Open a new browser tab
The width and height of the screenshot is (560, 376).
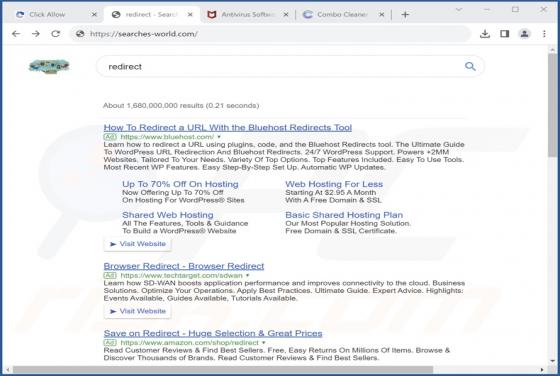[x=405, y=15]
